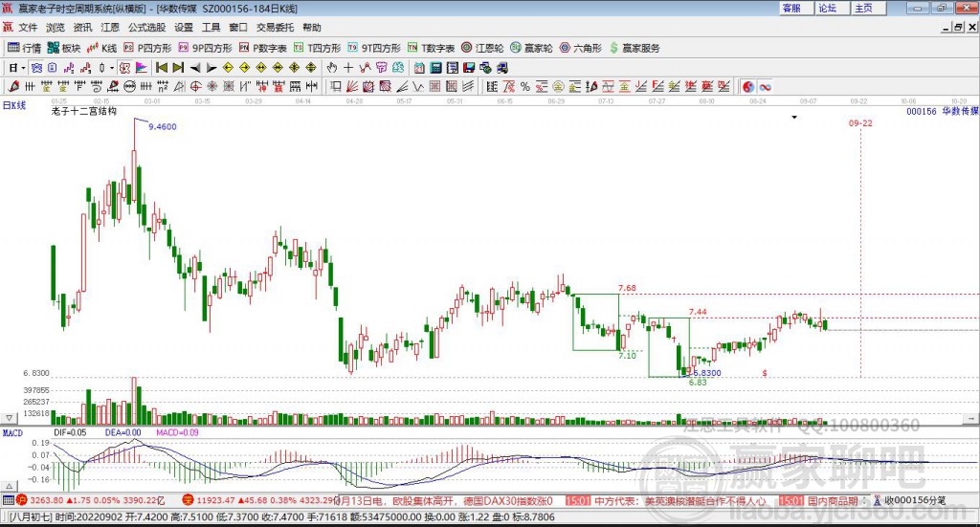Open the 设置 menu
Viewport: 980px width, 527px height.
184,28
